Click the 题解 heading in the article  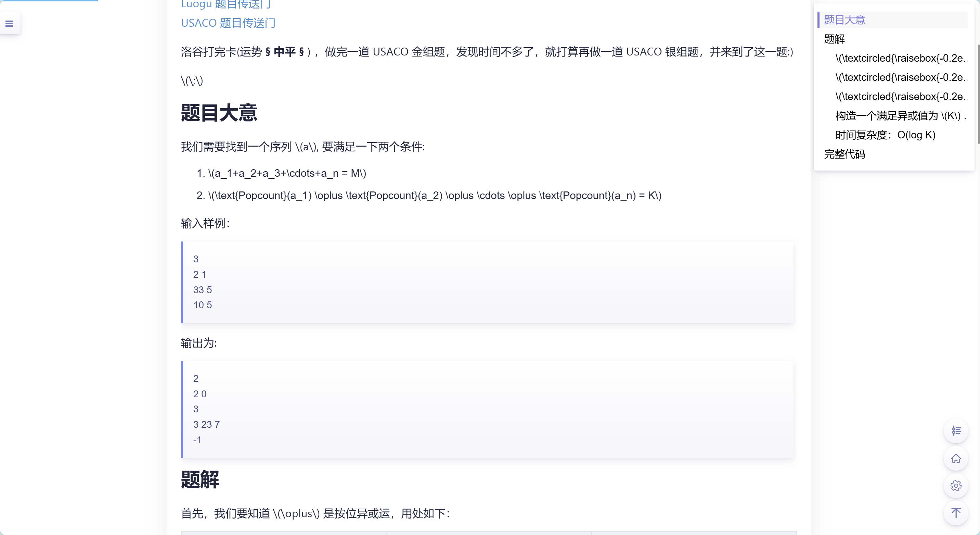(199, 480)
